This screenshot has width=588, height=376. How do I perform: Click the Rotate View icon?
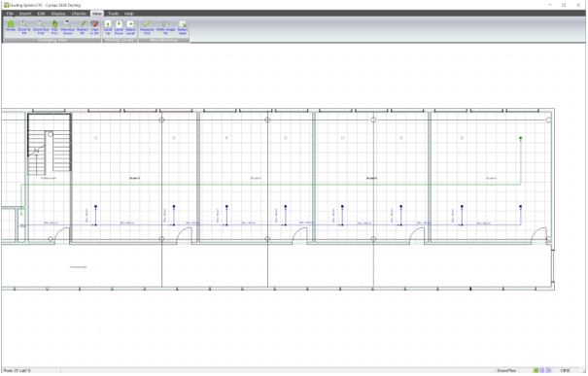coord(183,27)
